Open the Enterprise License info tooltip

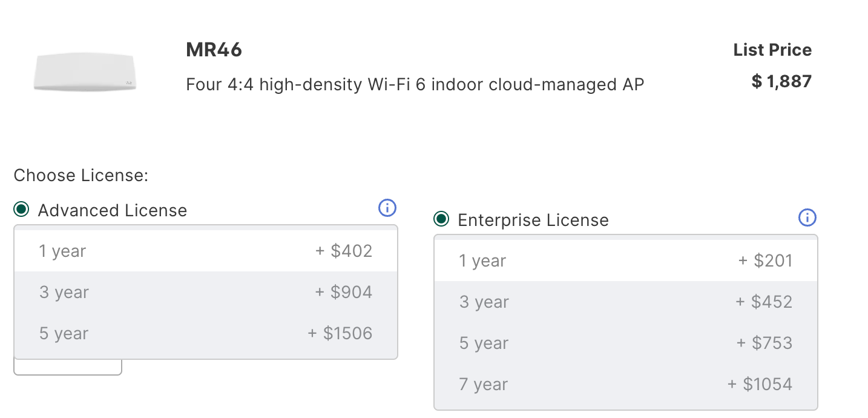point(807,217)
